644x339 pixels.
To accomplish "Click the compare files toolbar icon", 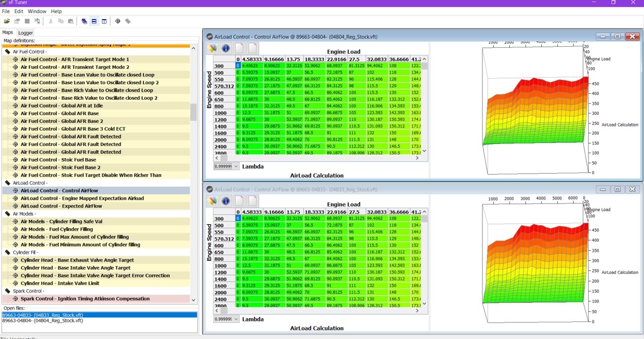I will tap(37, 21).
